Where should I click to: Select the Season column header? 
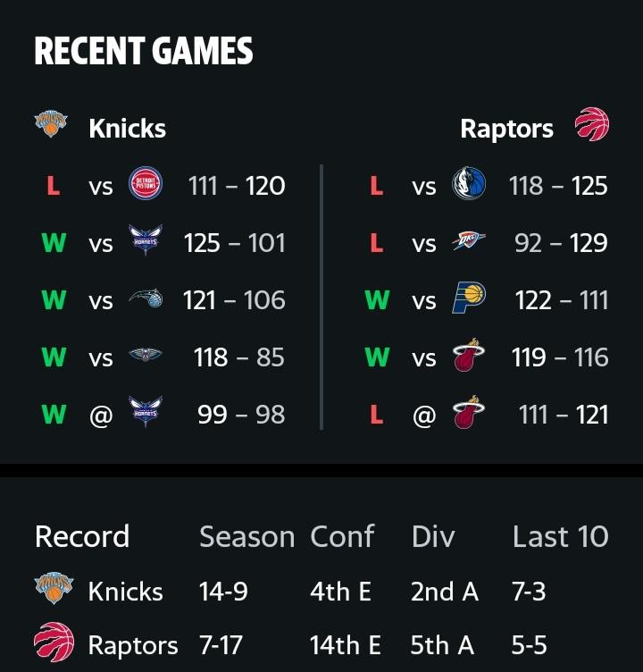pyautogui.click(x=247, y=536)
